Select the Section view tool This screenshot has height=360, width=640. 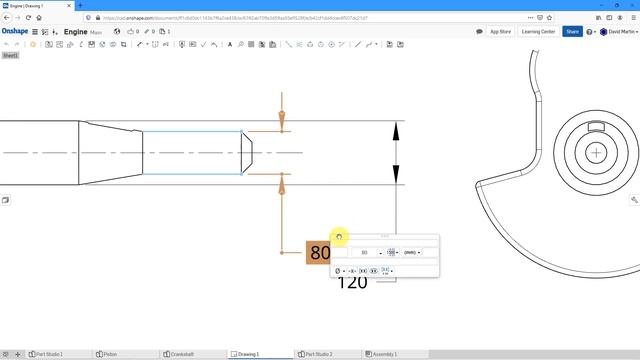(x=81, y=44)
